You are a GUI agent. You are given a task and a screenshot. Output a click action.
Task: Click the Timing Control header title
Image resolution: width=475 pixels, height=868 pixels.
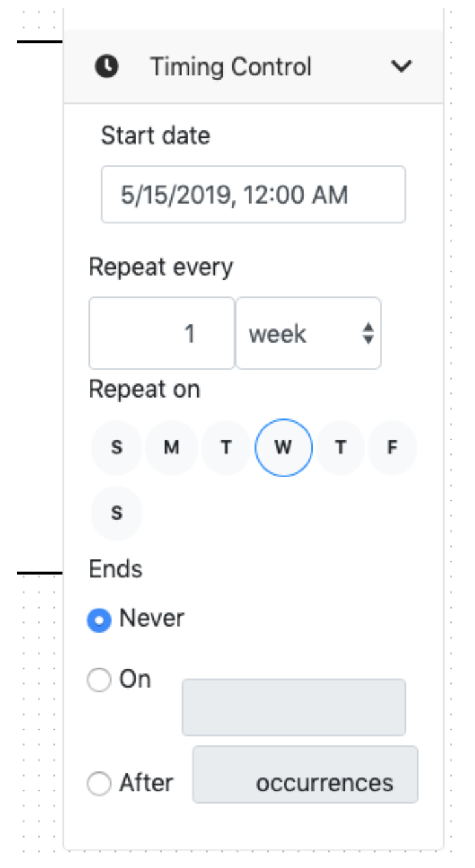tap(232, 66)
